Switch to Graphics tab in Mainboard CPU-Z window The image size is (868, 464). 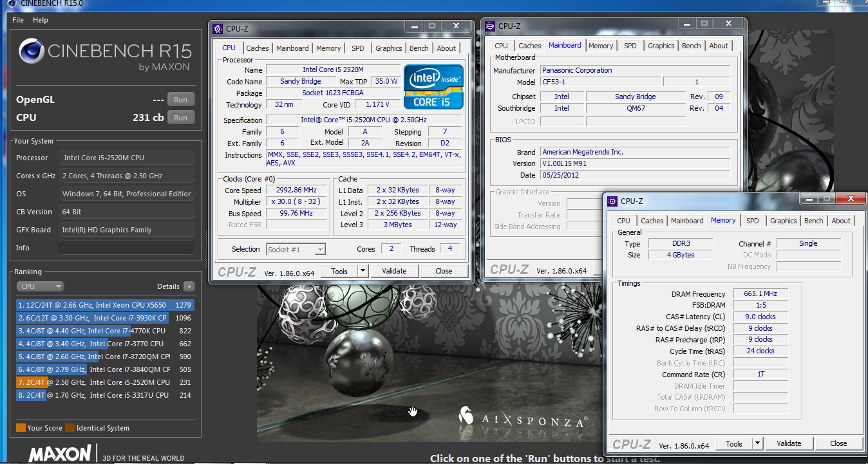click(x=661, y=46)
